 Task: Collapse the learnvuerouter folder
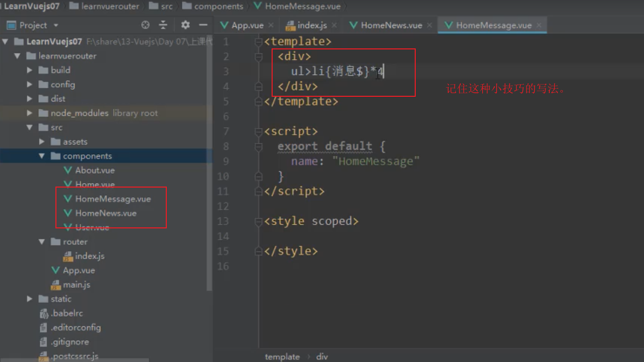[x=18, y=56]
